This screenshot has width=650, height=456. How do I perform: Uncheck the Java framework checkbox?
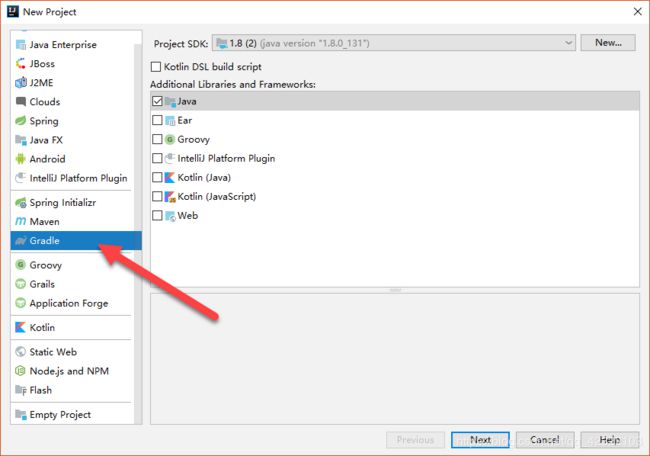point(157,101)
